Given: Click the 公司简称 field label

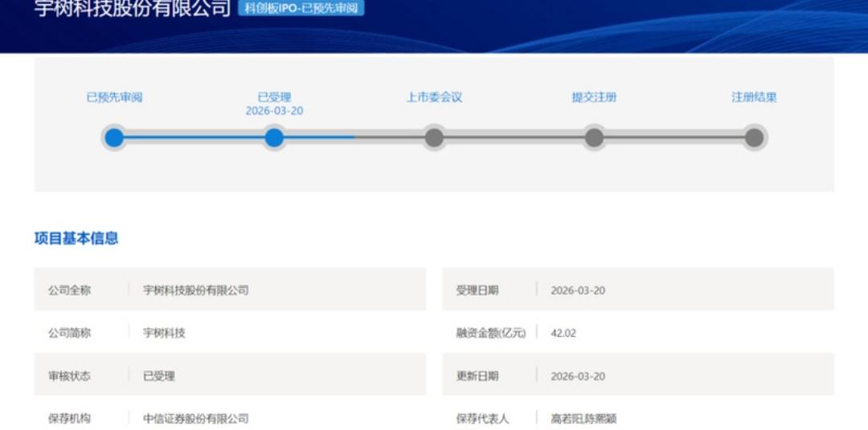Looking at the screenshot, I should [x=69, y=334].
